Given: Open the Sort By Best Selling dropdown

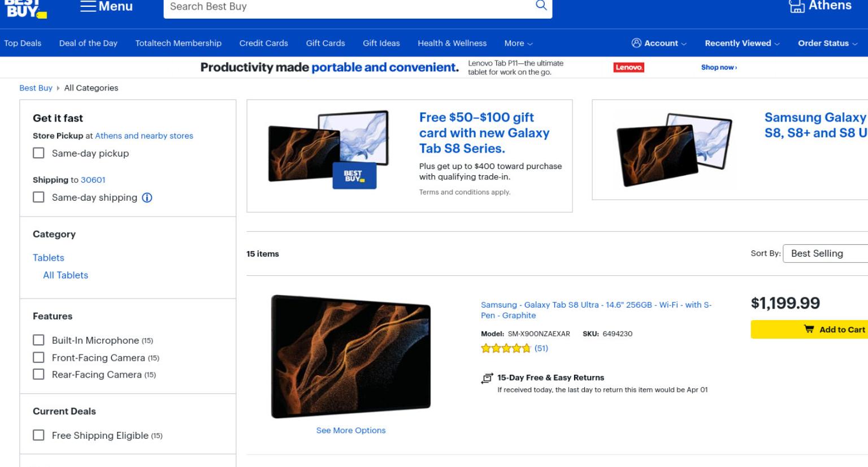Looking at the screenshot, I should (x=826, y=254).
